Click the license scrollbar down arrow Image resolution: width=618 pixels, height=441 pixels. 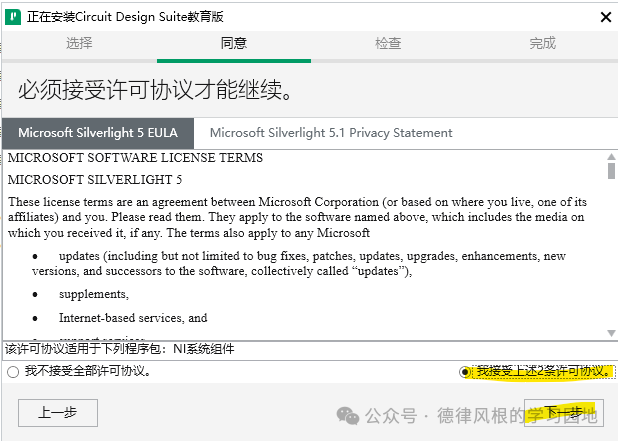point(611,333)
